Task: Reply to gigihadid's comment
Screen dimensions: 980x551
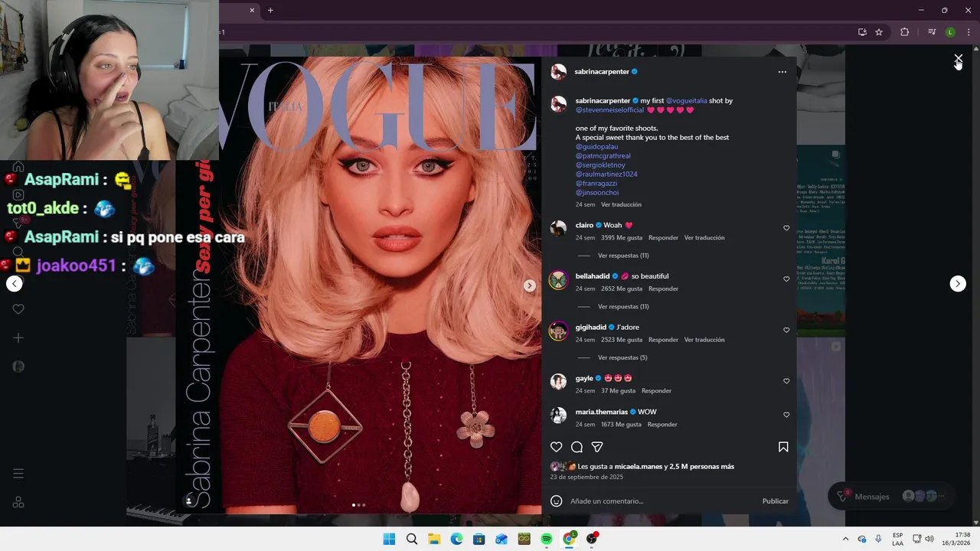Action: click(x=663, y=340)
